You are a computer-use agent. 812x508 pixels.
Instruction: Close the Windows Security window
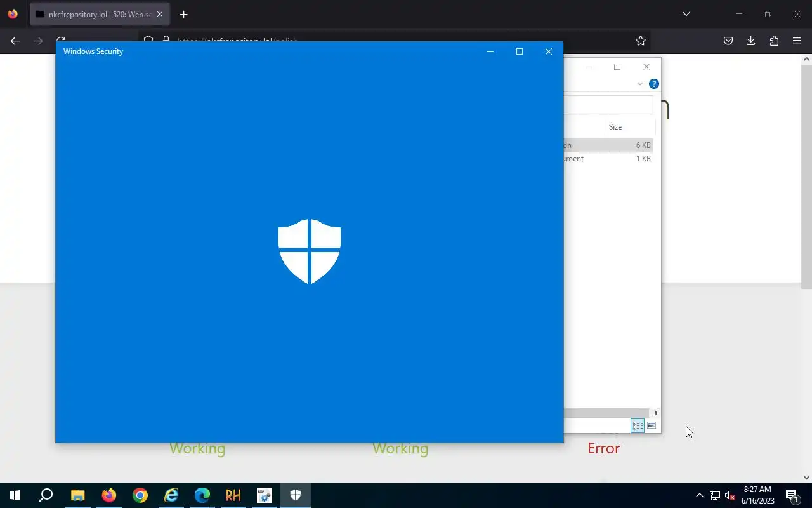(x=549, y=51)
